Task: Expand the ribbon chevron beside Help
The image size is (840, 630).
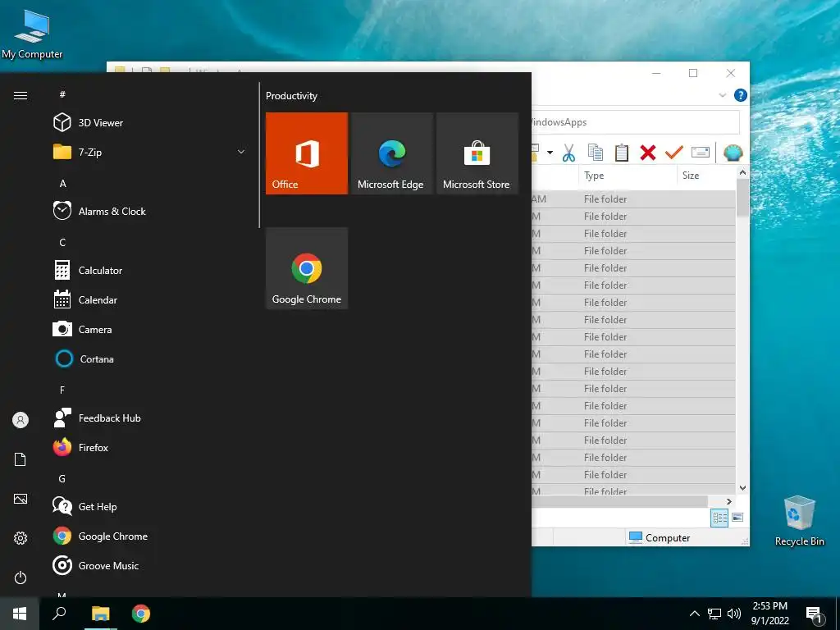Action: point(722,95)
